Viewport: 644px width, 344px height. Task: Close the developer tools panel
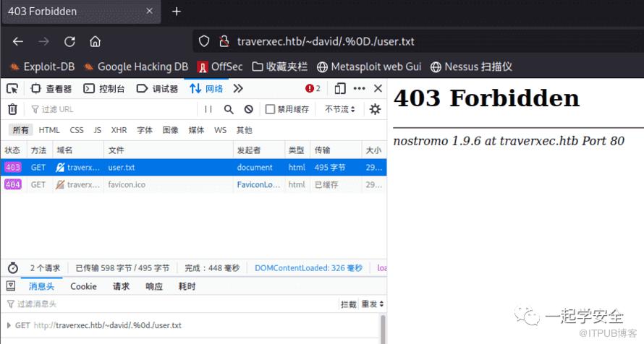tap(378, 89)
